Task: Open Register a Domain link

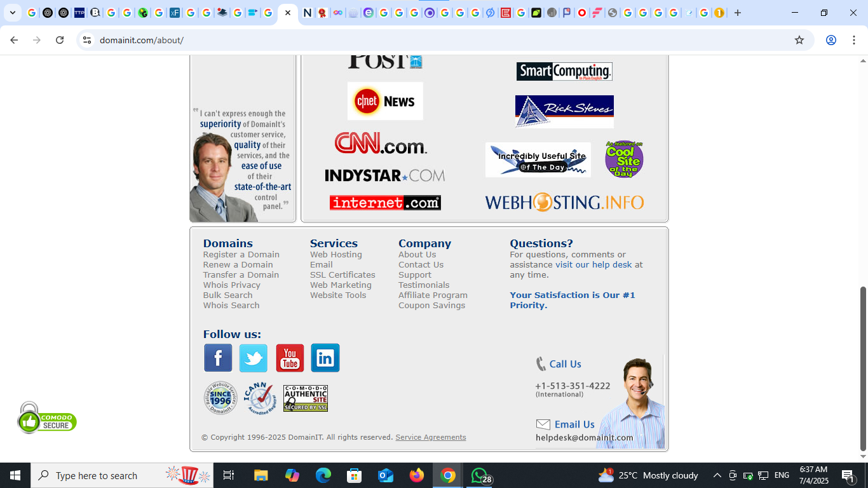Action: point(241,254)
